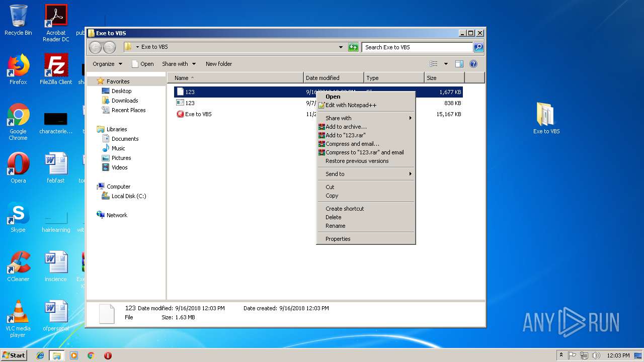
Task: Open Properties from the context menu
Action: 366,239
